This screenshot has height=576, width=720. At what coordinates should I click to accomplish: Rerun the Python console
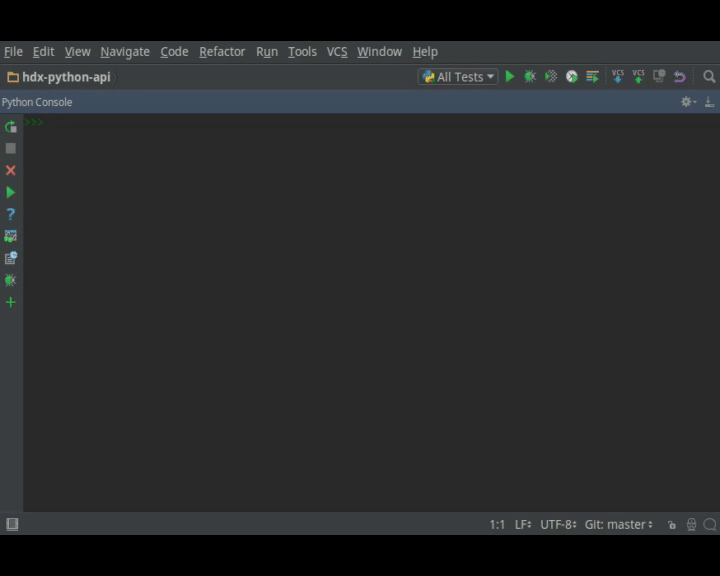pyautogui.click(x=11, y=127)
